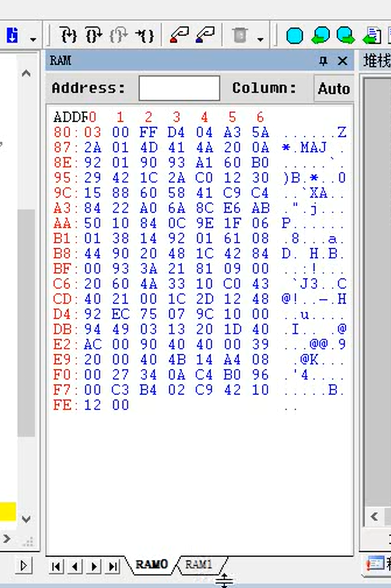Click left panel scroll up arrow

click(x=26, y=73)
